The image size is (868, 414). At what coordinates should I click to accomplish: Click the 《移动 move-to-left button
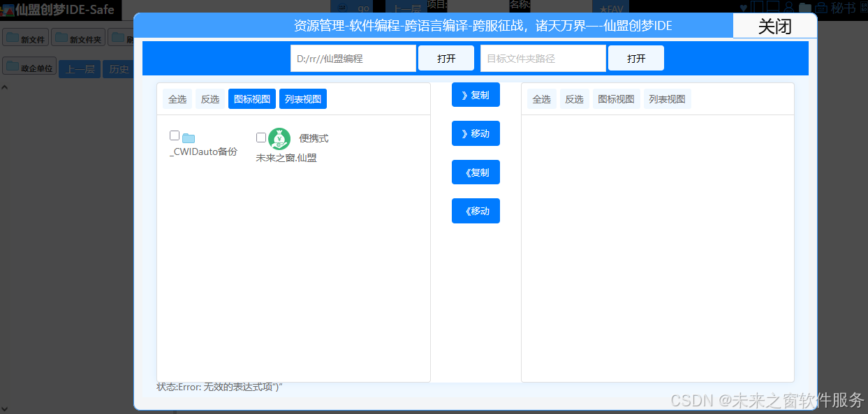[x=476, y=211]
